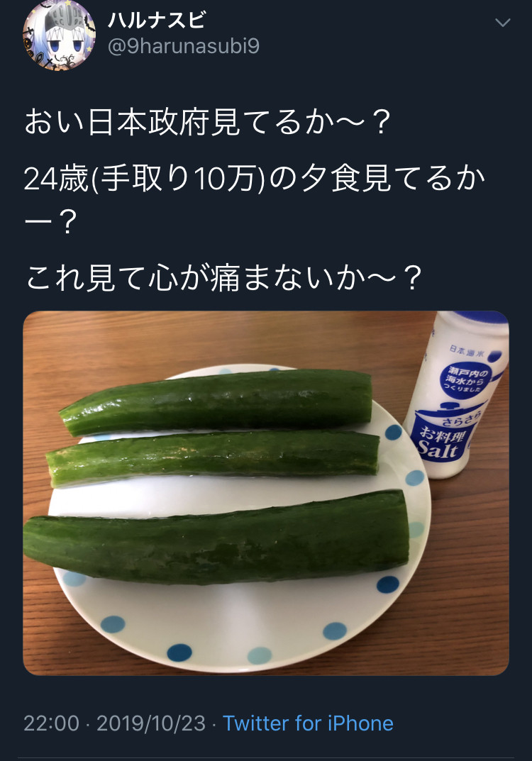Screen dimensions: 532x761
Task: Click the display name ハルナスビ
Action: pos(156,20)
